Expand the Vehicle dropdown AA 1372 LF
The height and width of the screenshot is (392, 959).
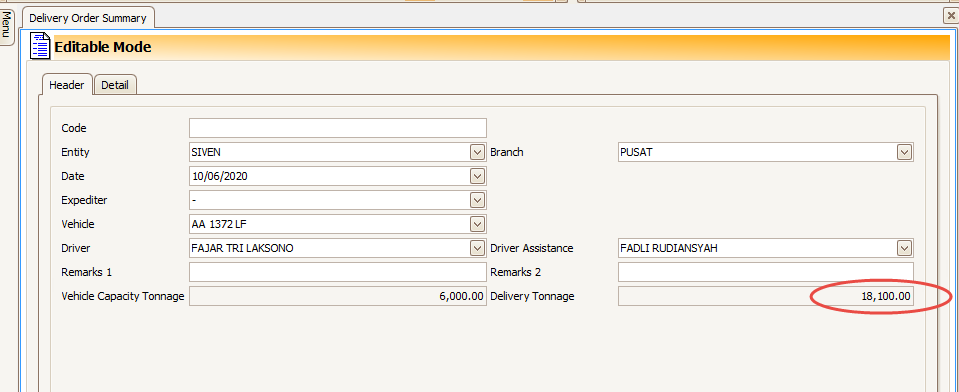click(477, 224)
